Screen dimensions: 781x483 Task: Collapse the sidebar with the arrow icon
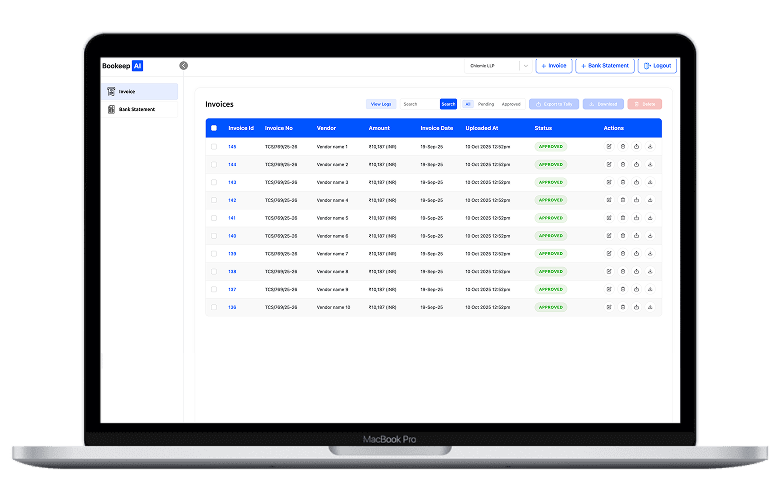(184, 66)
